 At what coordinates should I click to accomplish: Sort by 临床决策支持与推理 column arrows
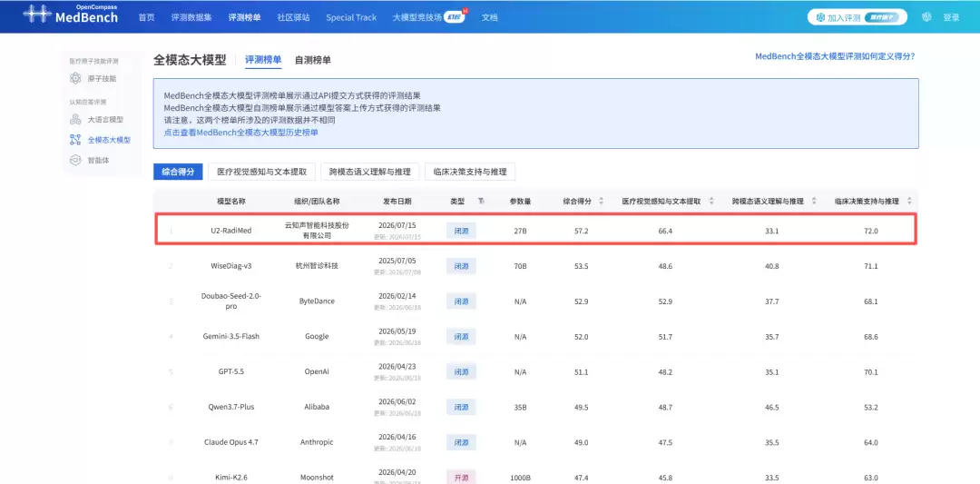pos(909,202)
